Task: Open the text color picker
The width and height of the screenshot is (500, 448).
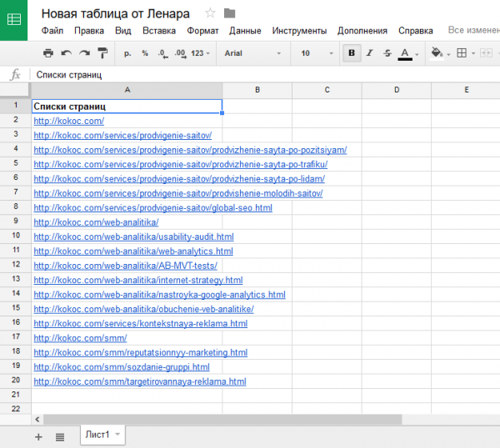Action: tap(406, 53)
